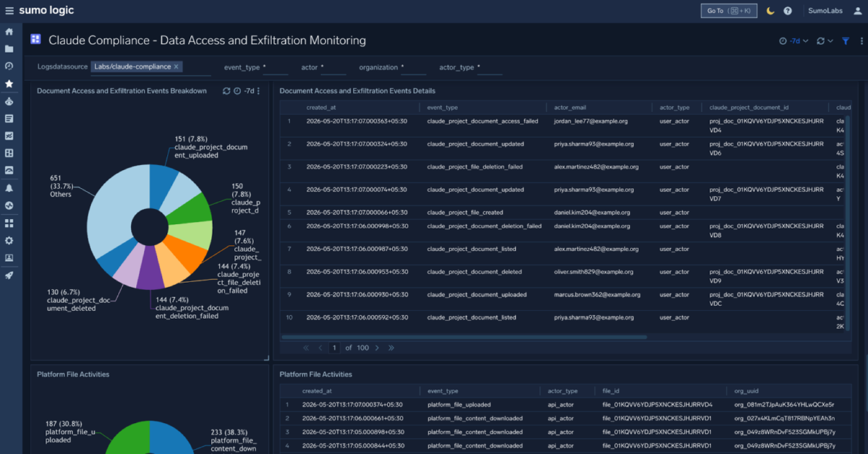Open the gauge icon in the sidebar
868x454 pixels.
(9, 171)
